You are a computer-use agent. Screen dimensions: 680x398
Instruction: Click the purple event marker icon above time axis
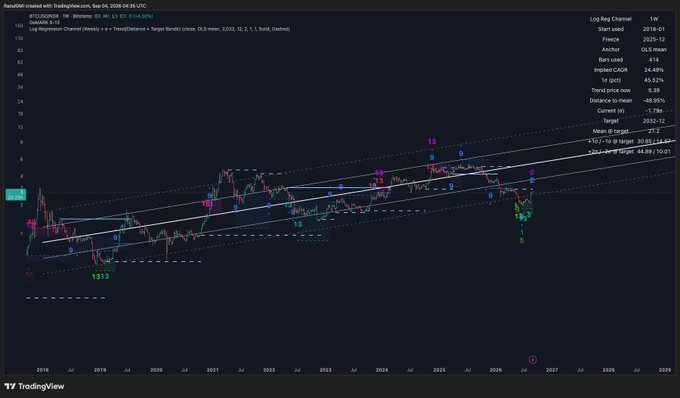(533, 359)
